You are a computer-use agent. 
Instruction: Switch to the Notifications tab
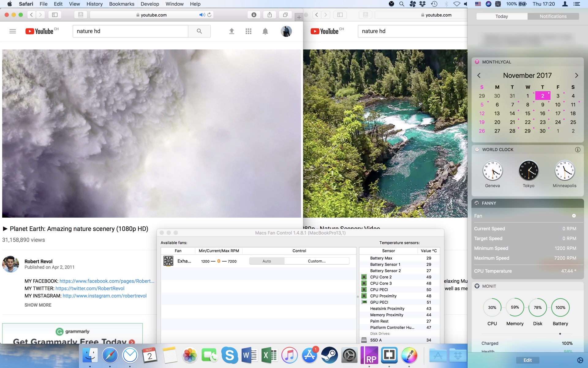553,16
